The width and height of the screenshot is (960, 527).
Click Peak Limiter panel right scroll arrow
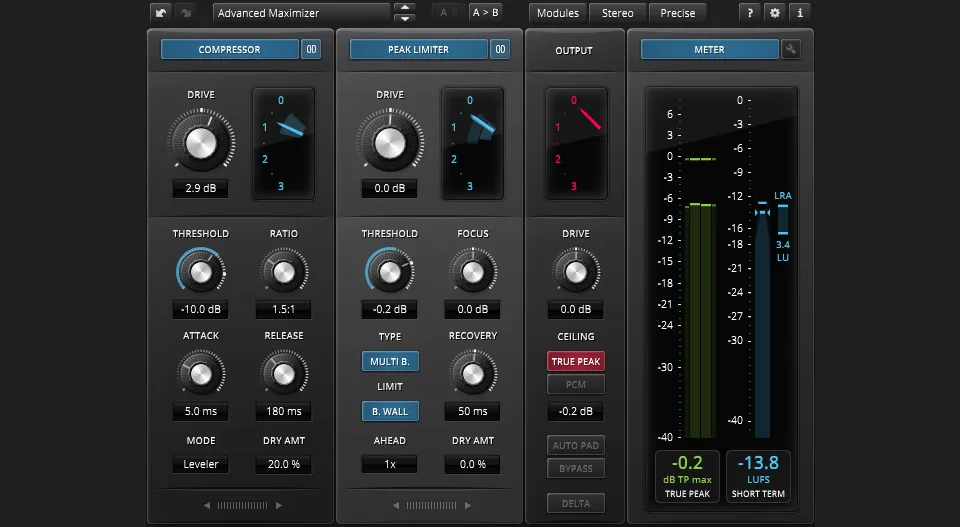[x=468, y=506]
